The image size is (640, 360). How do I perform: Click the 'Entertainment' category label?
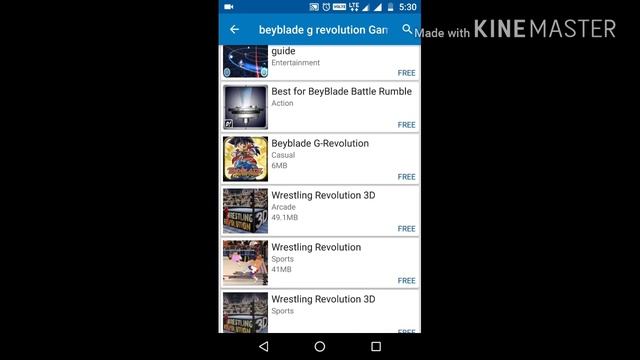296,62
